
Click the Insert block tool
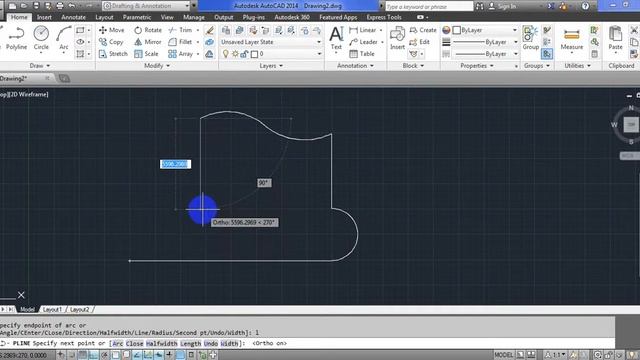click(x=397, y=38)
